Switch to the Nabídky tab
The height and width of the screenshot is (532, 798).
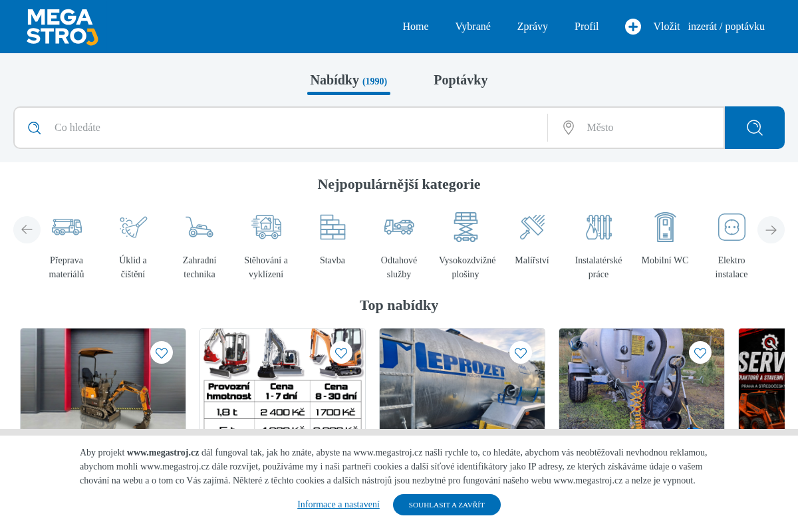point(348,80)
